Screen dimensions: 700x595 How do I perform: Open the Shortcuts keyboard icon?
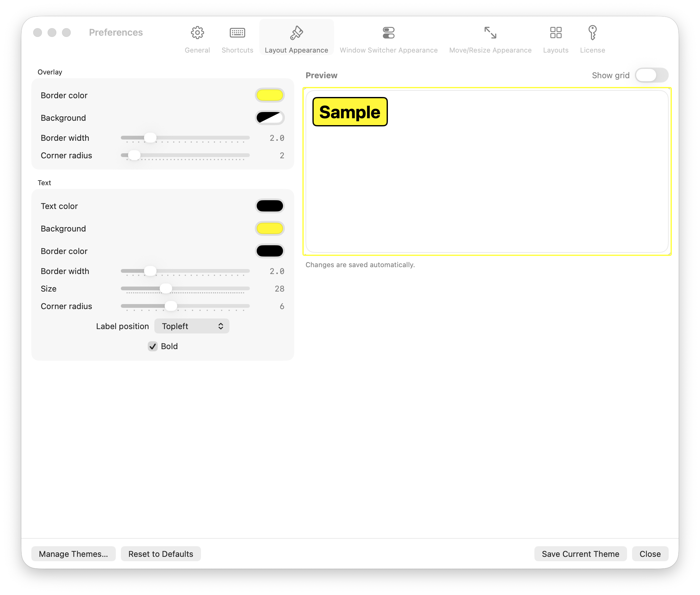tap(237, 33)
